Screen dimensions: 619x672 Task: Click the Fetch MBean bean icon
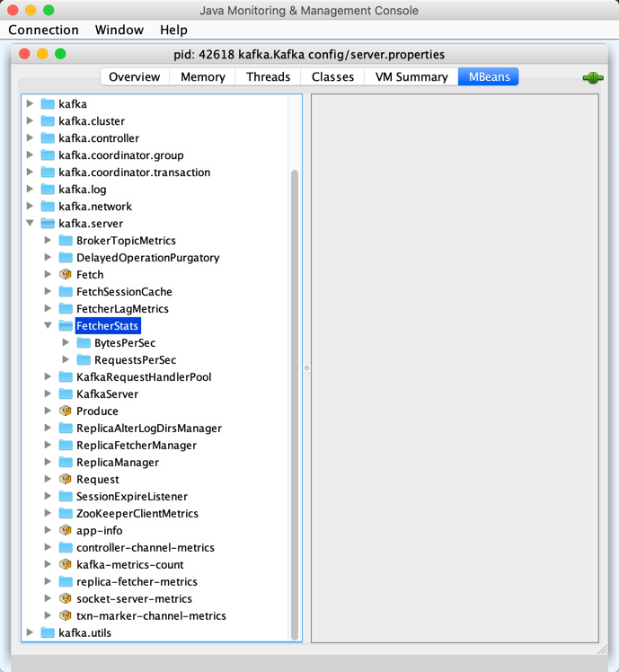(x=66, y=275)
